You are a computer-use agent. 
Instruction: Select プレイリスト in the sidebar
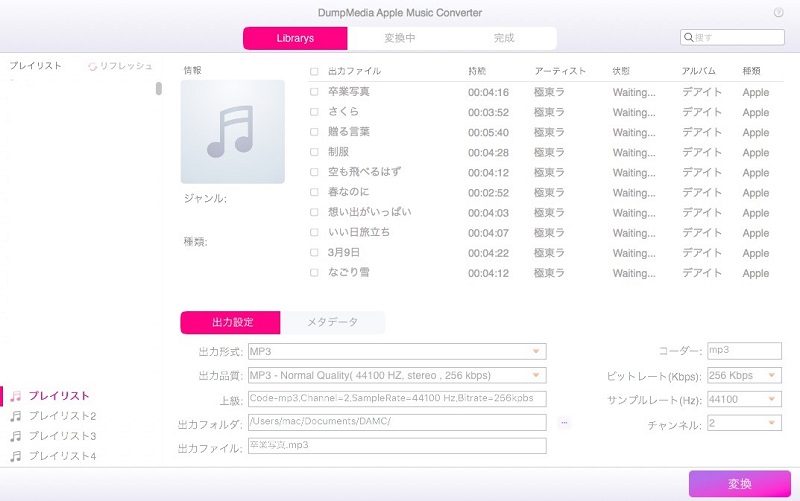(59, 396)
